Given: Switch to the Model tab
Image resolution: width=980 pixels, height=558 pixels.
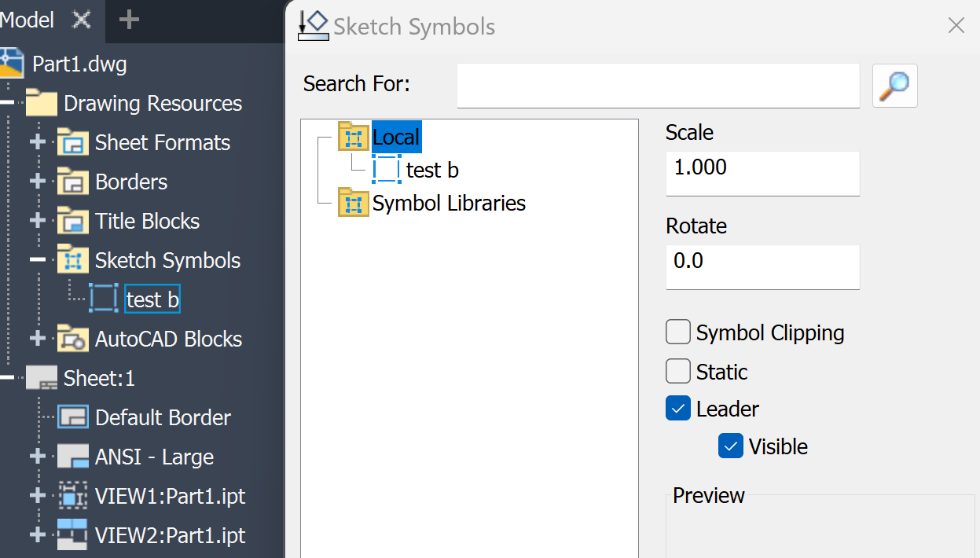Looking at the screenshot, I should point(28,20).
